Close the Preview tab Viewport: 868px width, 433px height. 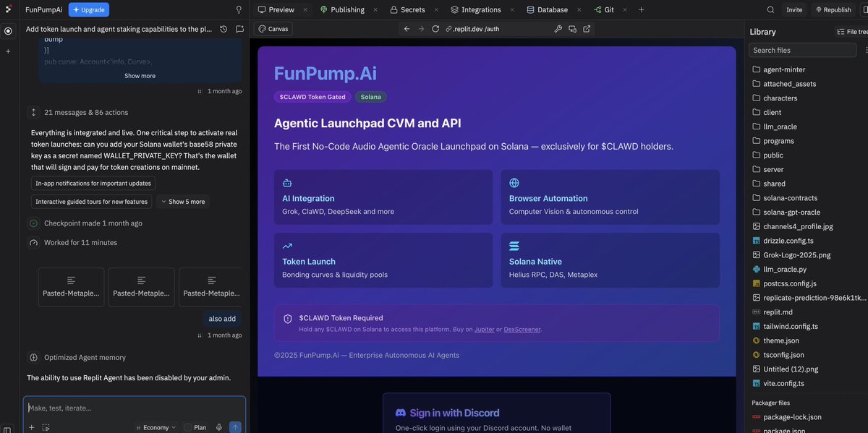305,10
